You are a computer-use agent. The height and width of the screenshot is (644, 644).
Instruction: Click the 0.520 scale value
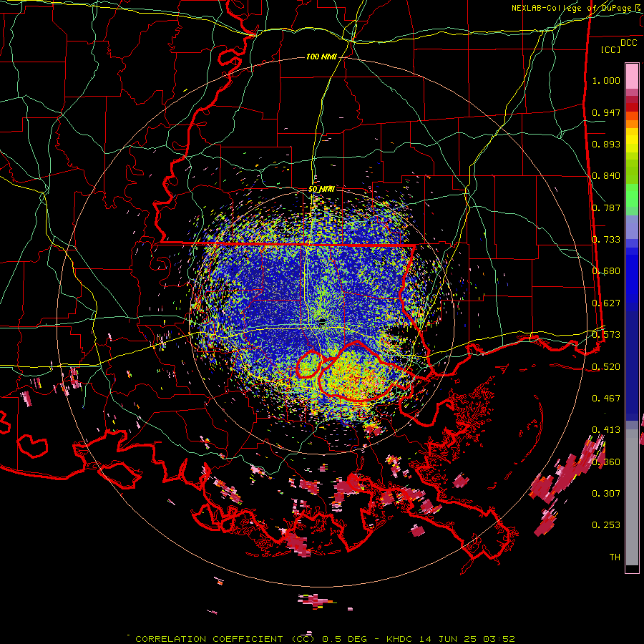tap(606, 366)
